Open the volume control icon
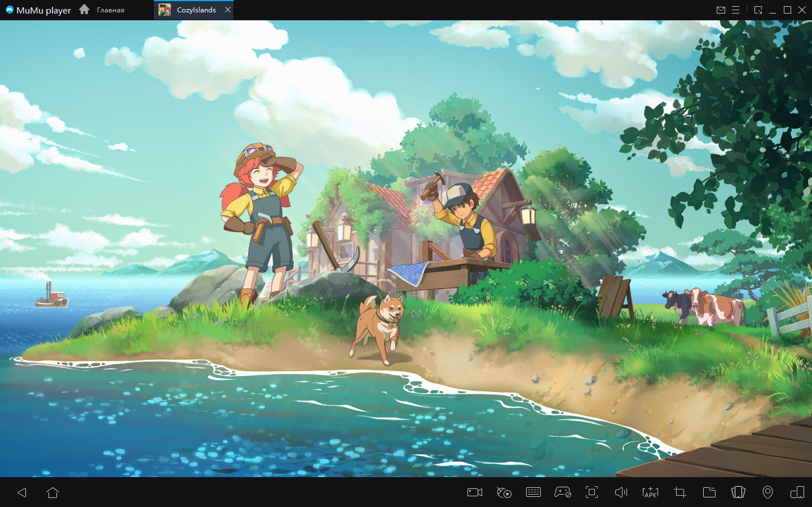The height and width of the screenshot is (507, 812). 621,492
